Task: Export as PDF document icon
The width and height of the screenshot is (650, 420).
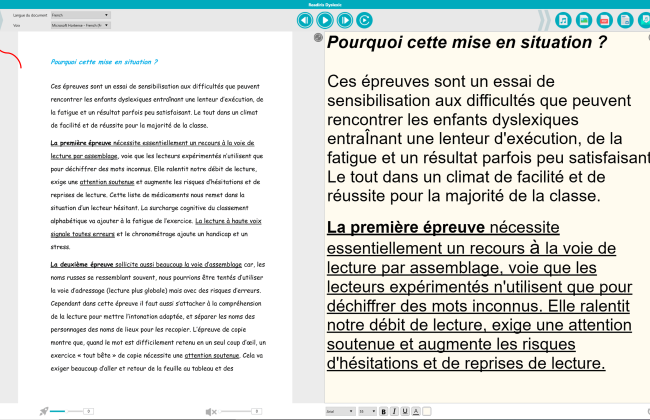Action: (604, 20)
